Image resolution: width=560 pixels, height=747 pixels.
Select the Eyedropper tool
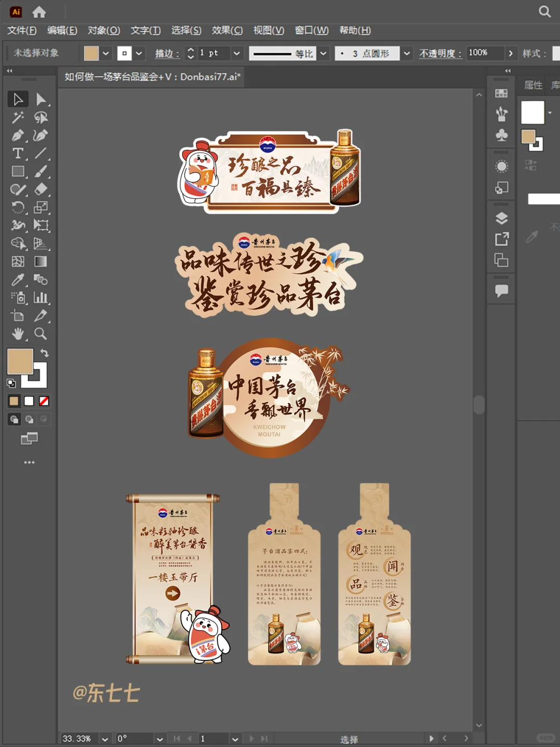(18, 279)
